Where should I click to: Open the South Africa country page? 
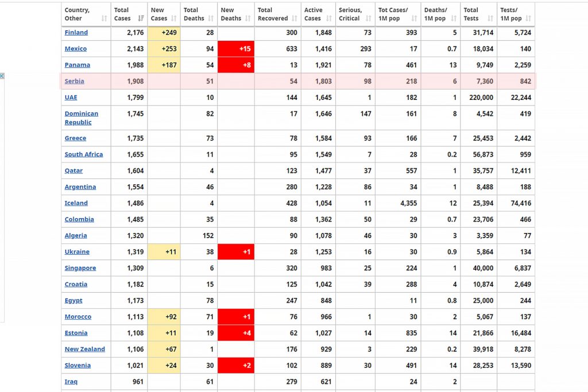tap(84, 154)
